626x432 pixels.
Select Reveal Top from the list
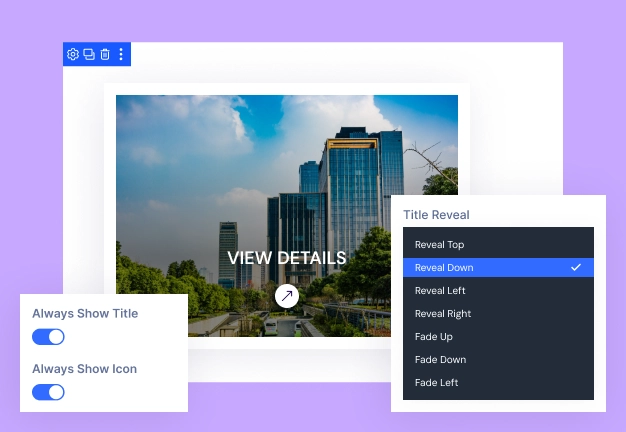click(x=440, y=245)
